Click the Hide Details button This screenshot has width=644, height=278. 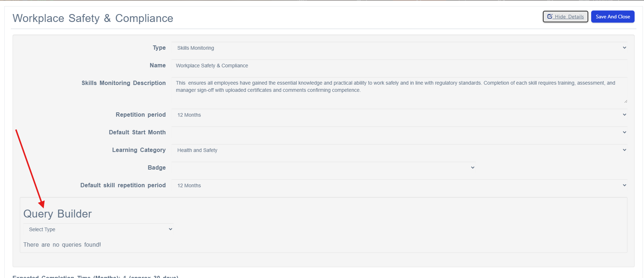click(565, 17)
